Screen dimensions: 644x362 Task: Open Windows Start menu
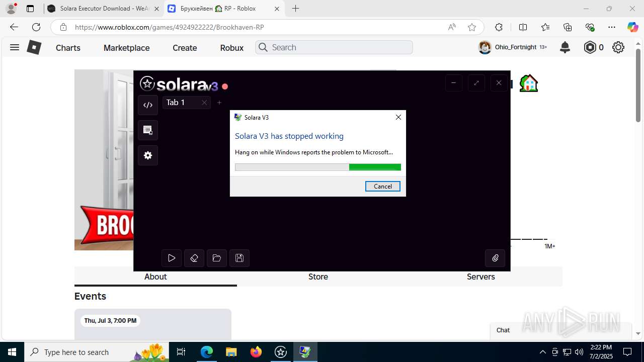tap(12, 352)
